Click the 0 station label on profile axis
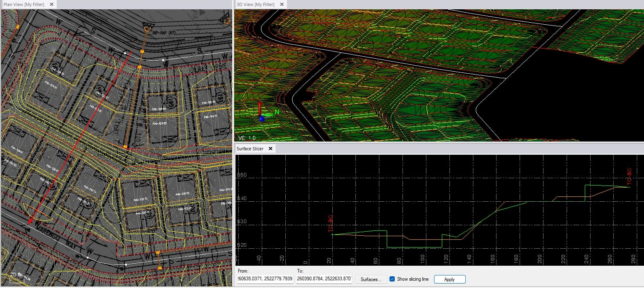644x288 pixels. click(x=306, y=262)
